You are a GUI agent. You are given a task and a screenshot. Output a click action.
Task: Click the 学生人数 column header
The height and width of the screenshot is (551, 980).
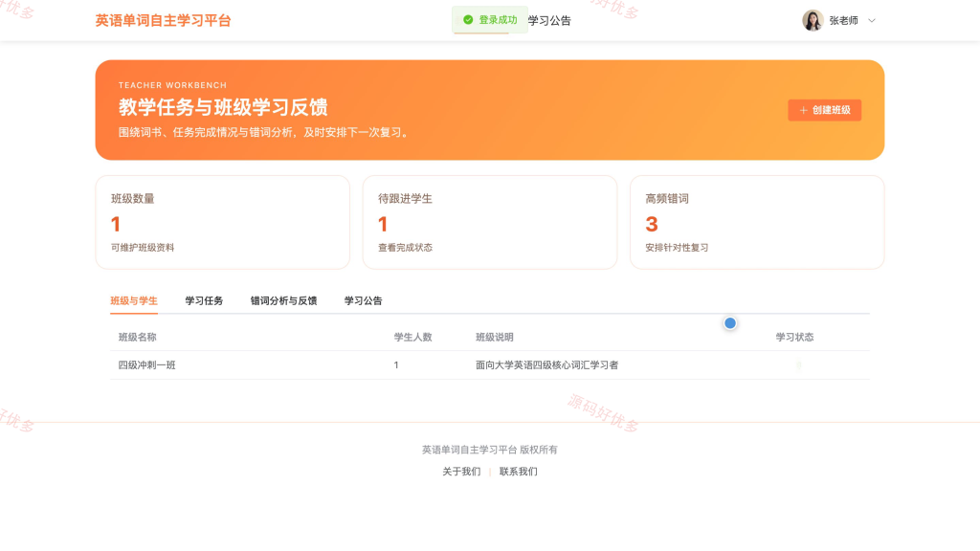click(x=412, y=337)
